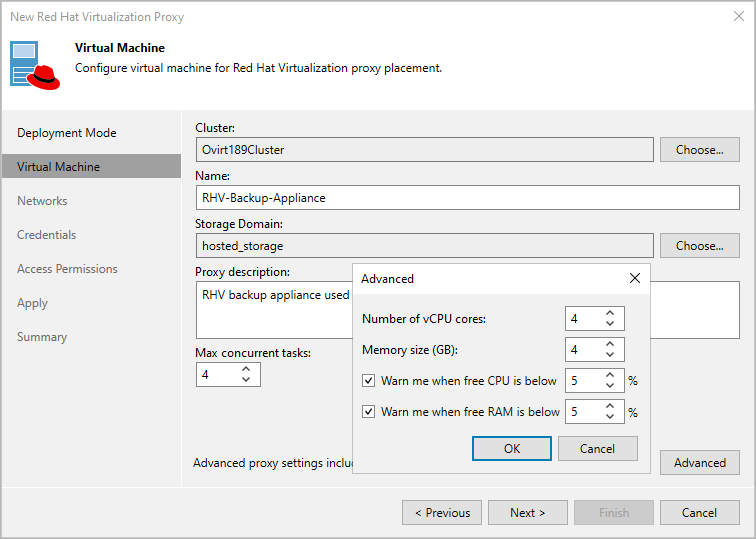This screenshot has height=539, width=756.
Task: Click the Cluster field showing Ovirt189Cluster
Action: (x=425, y=149)
